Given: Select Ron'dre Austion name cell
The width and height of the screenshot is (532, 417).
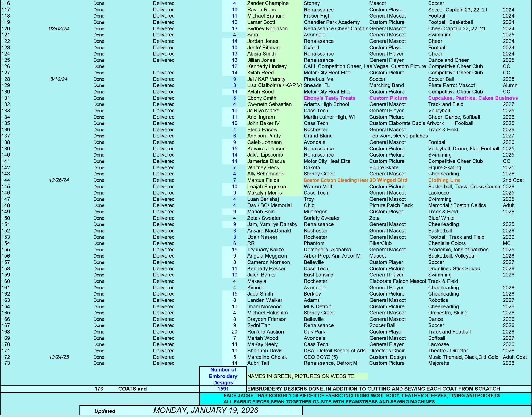Looking at the screenshot, I should coord(265,332).
